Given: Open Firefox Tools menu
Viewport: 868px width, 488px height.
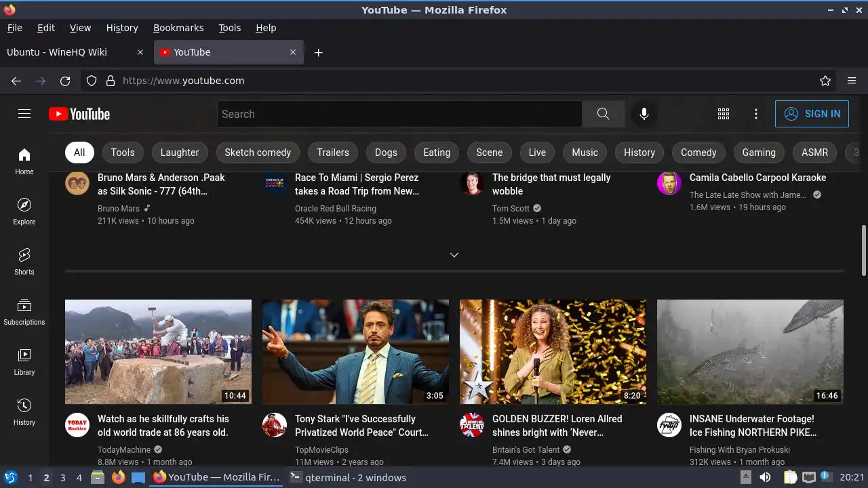Looking at the screenshot, I should (230, 28).
